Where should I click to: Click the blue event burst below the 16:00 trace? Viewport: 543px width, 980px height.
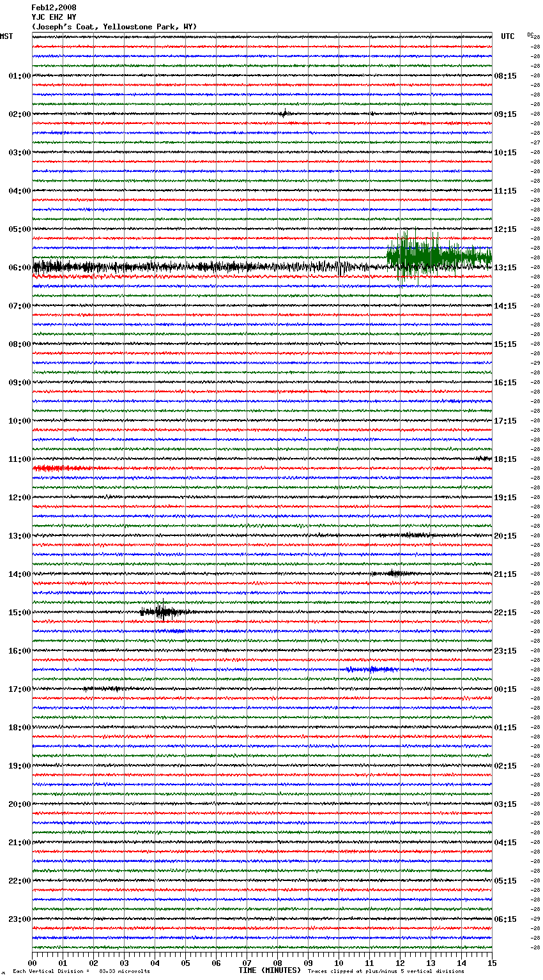373,670
